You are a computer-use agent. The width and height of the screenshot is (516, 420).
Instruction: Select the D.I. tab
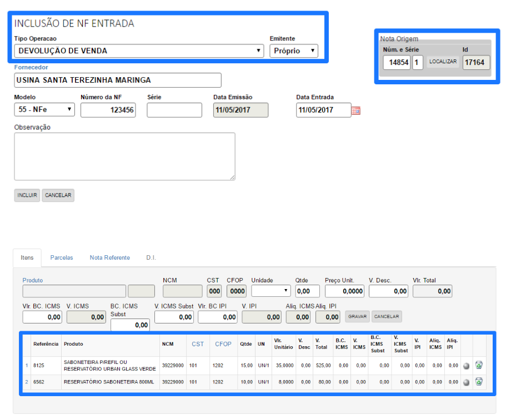pyautogui.click(x=151, y=257)
